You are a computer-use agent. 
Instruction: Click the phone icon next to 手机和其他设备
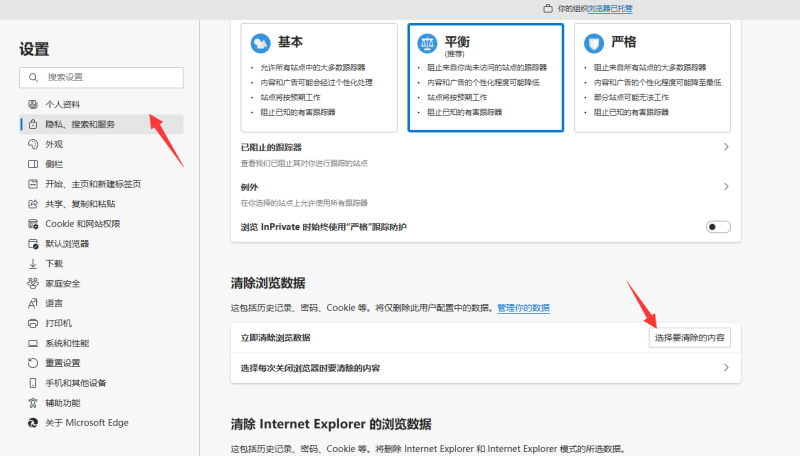click(33, 383)
